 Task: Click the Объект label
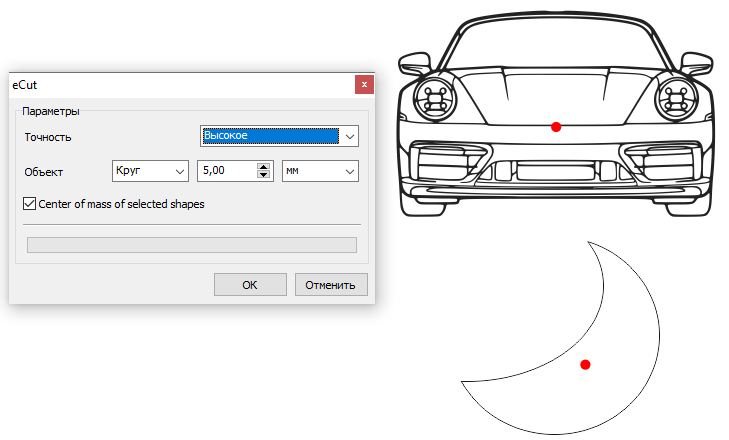43,172
